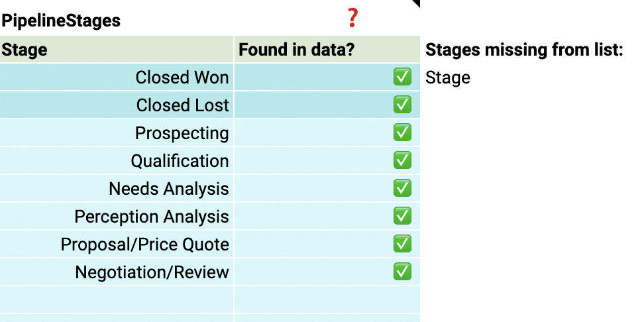Click the green checkmark for Closed Lost
The width and height of the screenshot is (644, 322).
pos(402,105)
